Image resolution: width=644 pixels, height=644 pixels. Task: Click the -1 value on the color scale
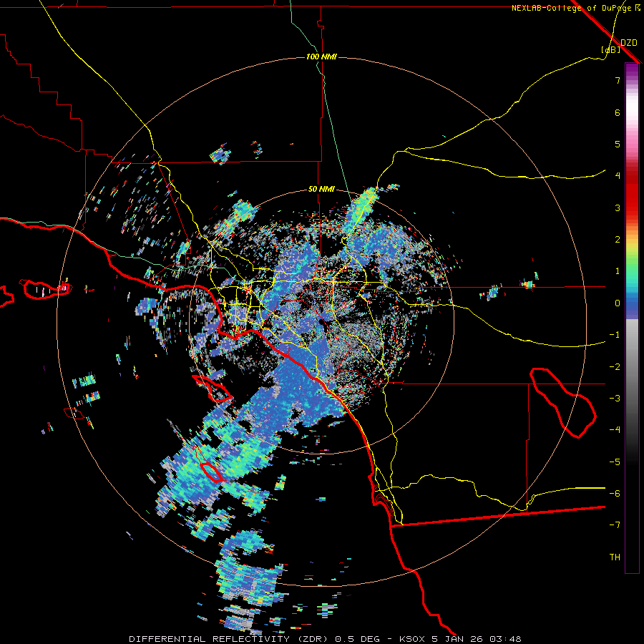615,335
